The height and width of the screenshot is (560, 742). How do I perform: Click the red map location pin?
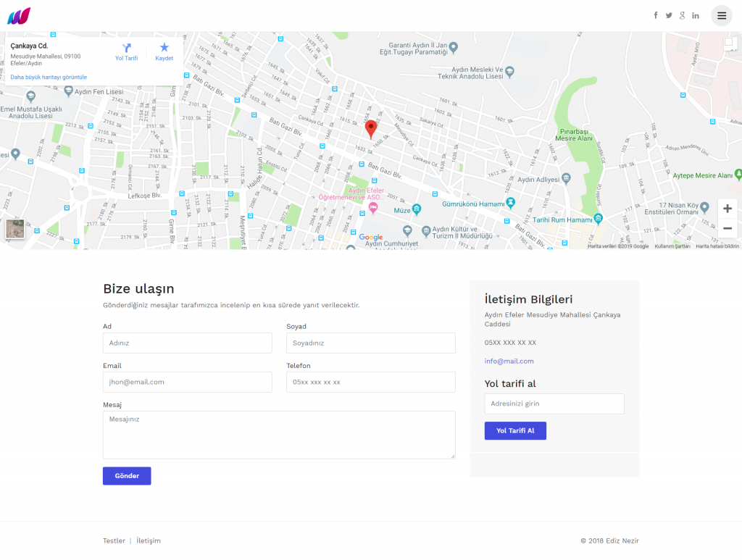(371, 129)
